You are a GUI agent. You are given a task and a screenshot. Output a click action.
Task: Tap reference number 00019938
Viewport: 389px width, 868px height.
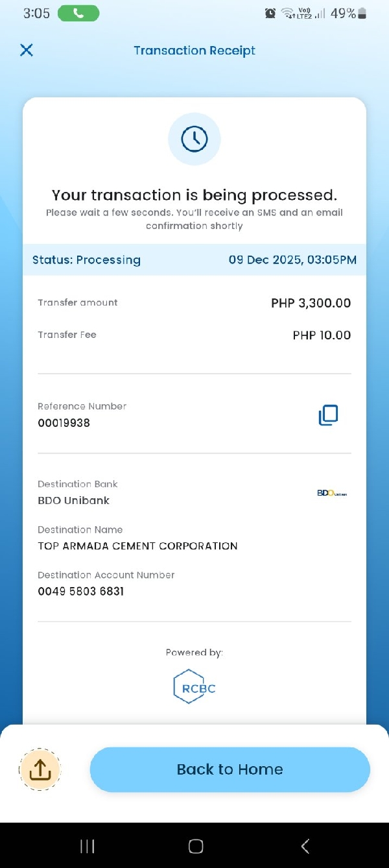64,423
